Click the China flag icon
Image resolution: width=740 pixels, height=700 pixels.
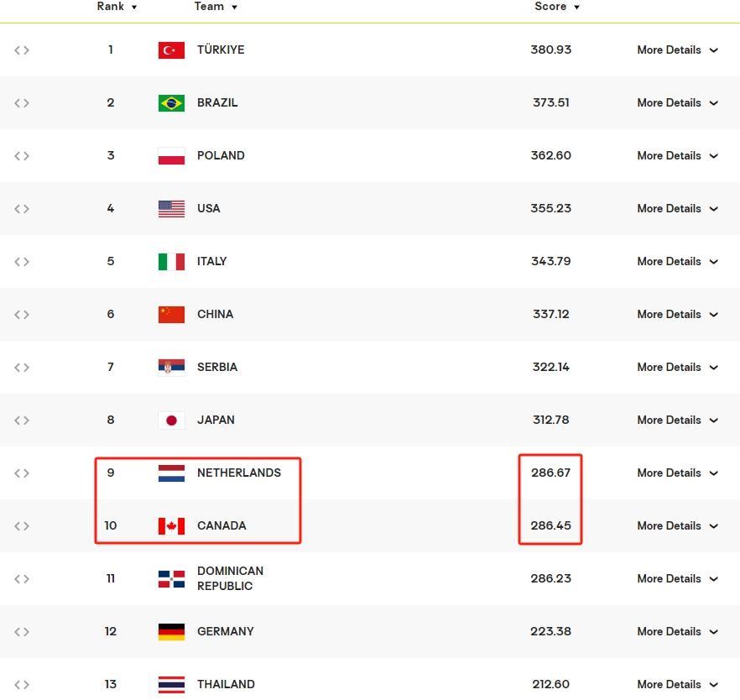(171, 315)
